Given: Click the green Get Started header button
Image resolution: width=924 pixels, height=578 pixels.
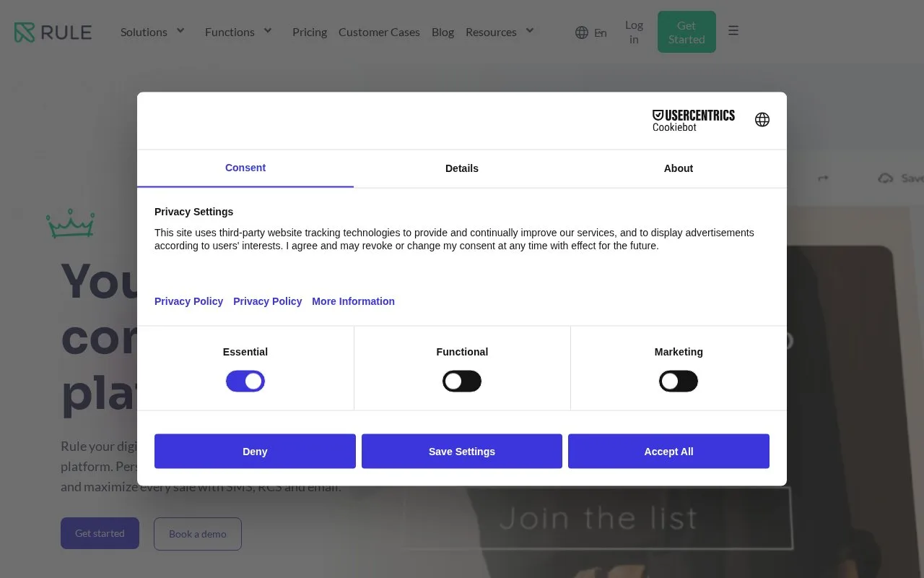Looking at the screenshot, I should click(x=687, y=32).
